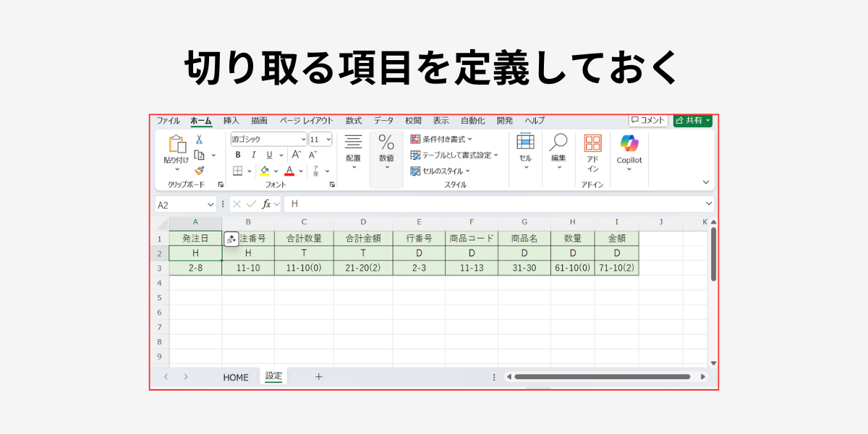Click the increase font size icon
Screen dimensions: 868x434
point(296,155)
